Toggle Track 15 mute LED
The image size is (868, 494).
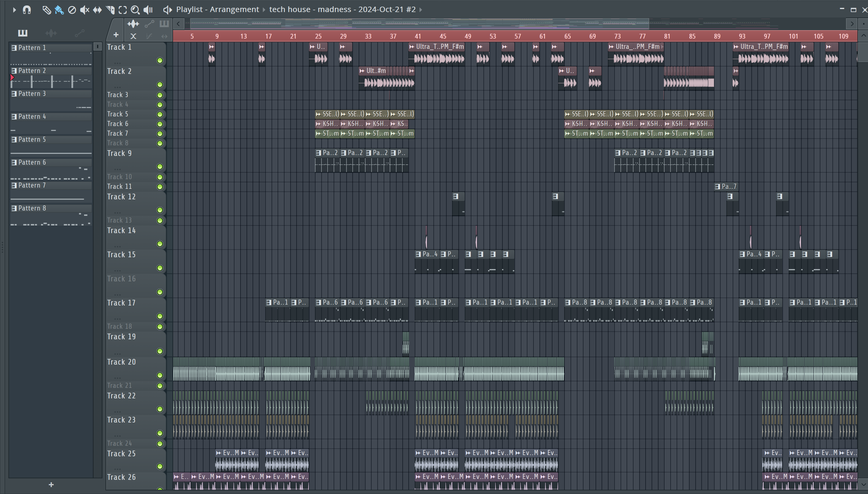click(x=160, y=268)
